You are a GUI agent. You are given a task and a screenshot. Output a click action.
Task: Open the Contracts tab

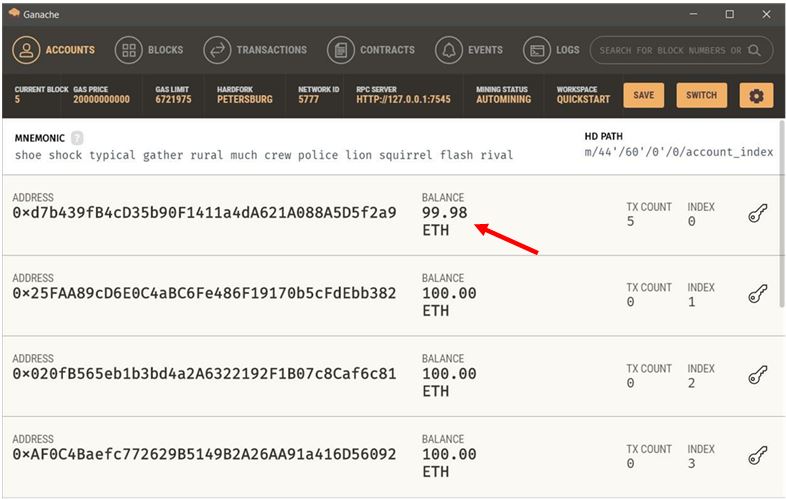pyautogui.click(x=371, y=50)
